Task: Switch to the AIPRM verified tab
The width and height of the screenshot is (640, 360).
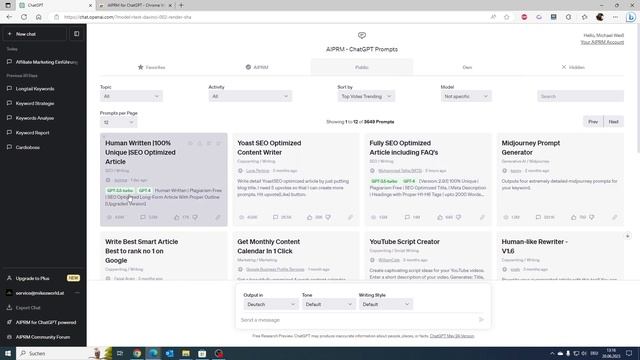Action: (257, 67)
